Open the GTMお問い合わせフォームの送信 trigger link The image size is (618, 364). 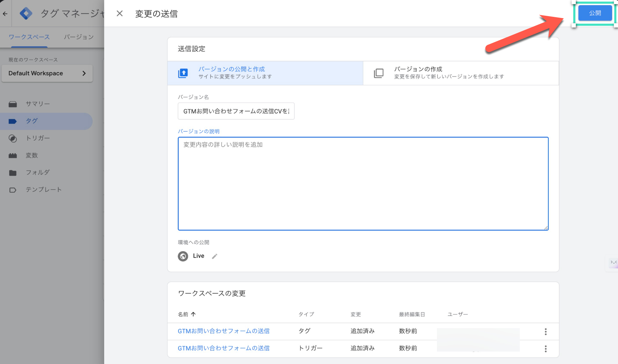point(224,348)
